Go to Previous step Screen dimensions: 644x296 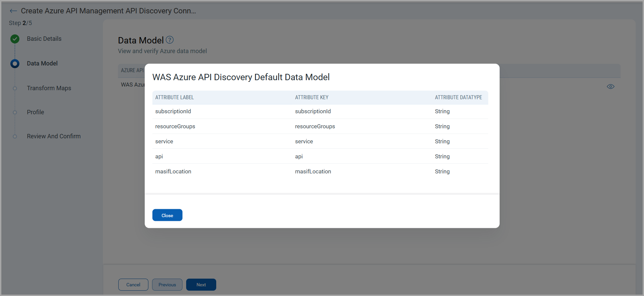point(167,285)
